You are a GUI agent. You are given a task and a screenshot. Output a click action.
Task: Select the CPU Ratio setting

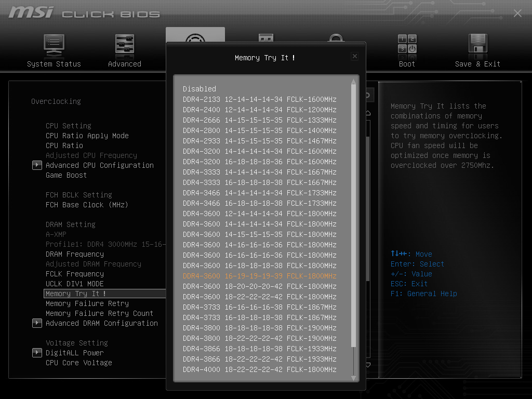tap(64, 145)
